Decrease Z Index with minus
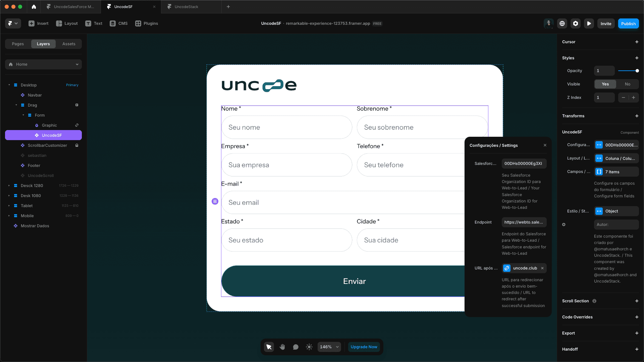Image resolution: width=644 pixels, height=362 pixels. click(623, 98)
